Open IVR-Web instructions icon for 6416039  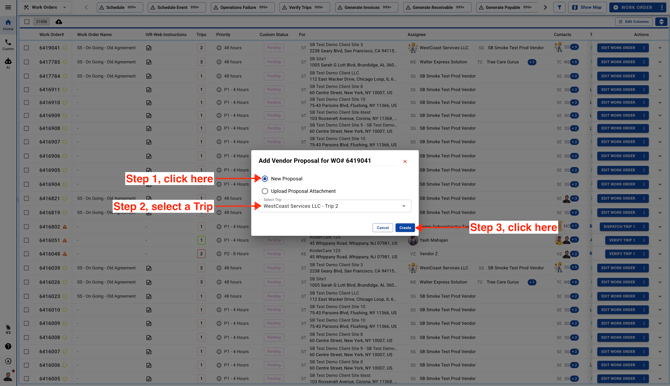click(x=149, y=268)
